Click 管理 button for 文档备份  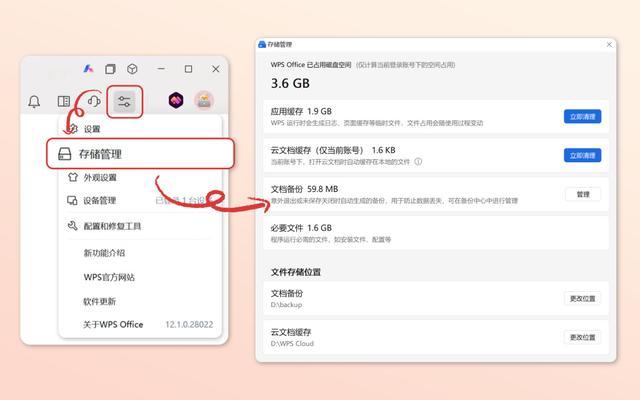583,194
